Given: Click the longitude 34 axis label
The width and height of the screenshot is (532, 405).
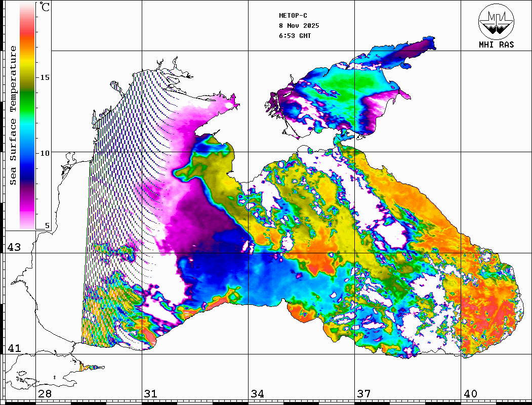Looking at the screenshot, I should coord(257,394).
